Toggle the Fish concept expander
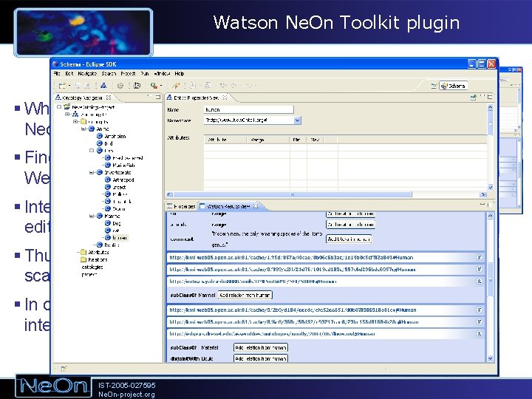The image size is (532, 399). 92,150
